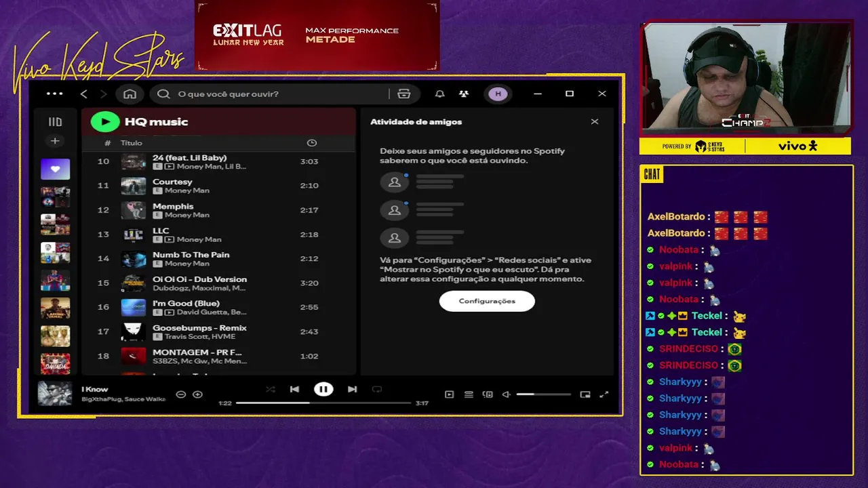Viewport: 868px width, 488px height.
Task: Open Liked Songs heart playlist
Action: (55, 169)
